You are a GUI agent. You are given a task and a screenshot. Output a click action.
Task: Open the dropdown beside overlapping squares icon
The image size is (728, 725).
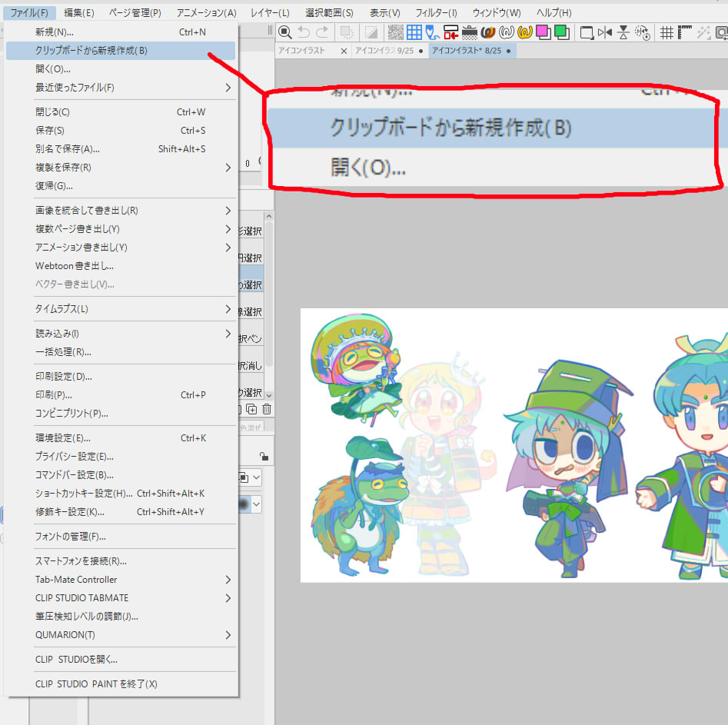click(256, 477)
